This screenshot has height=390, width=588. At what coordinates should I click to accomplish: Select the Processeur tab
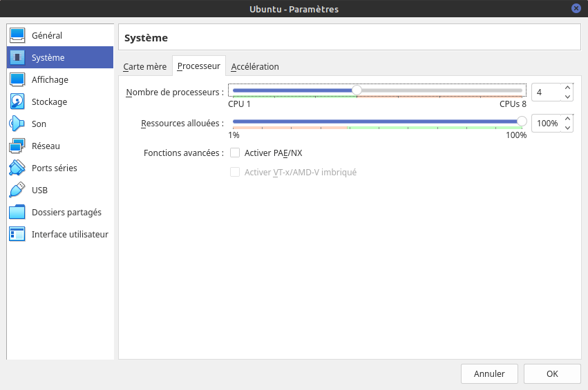point(199,66)
